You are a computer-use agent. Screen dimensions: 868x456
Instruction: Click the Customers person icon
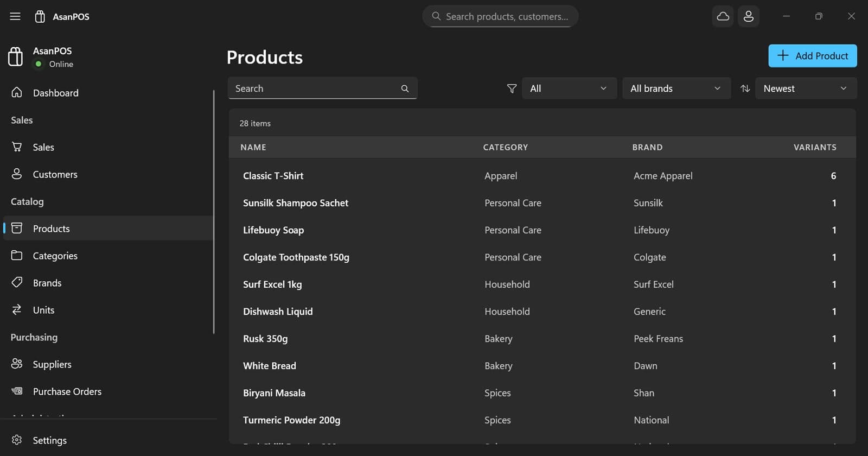[x=17, y=174]
